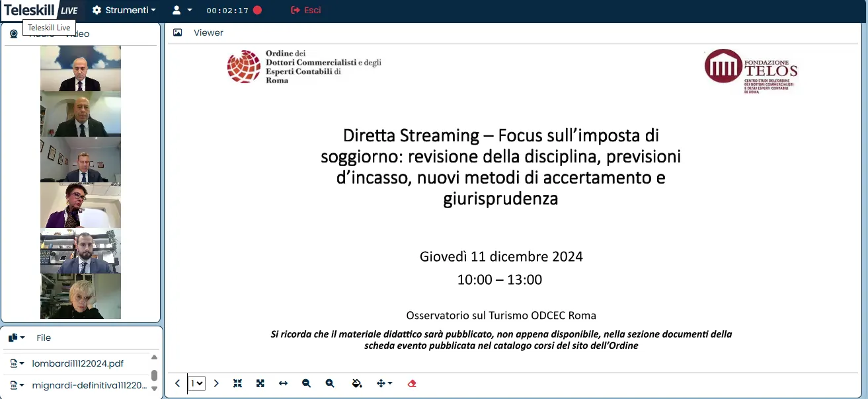Click the red recording indicator dot

(257, 11)
